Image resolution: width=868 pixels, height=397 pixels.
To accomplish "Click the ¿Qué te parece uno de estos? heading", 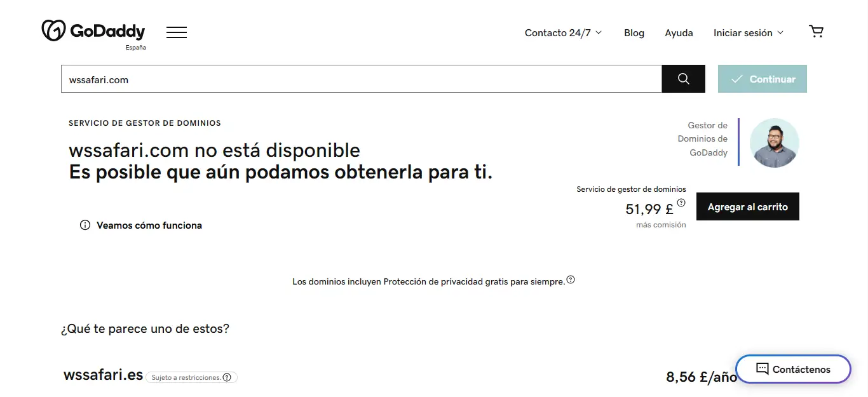I will pos(145,329).
